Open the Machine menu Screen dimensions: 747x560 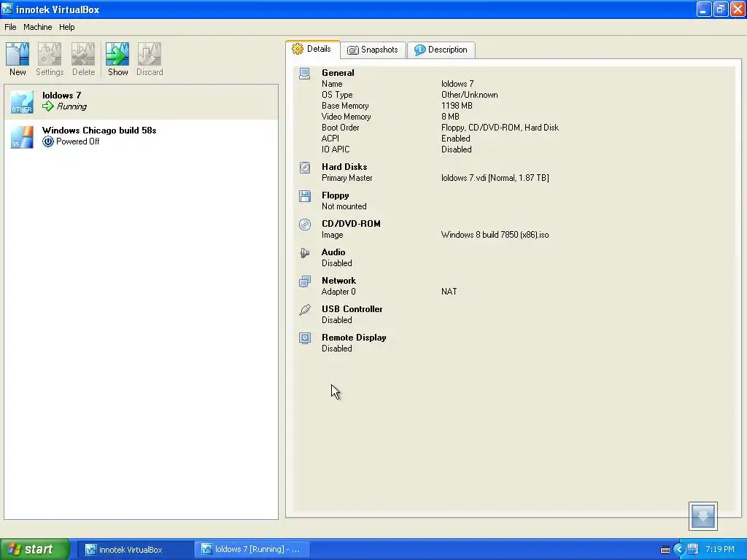pos(38,27)
